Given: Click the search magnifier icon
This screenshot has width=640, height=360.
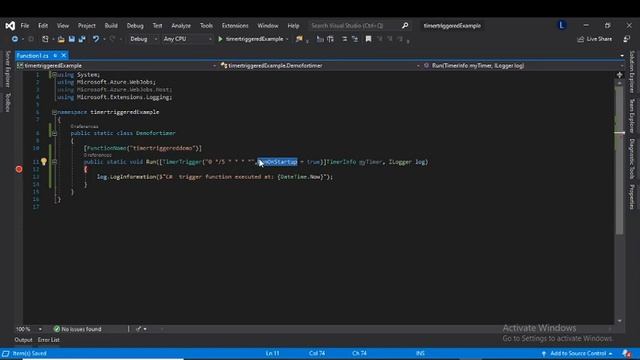Looking at the screenshot, I should pos(405,26).
